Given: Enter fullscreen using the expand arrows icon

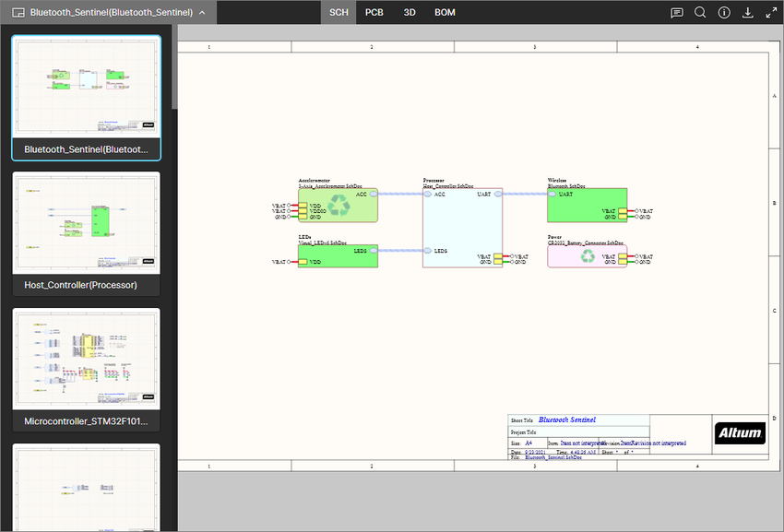Looking at the screenshot, I should [772, 12].
